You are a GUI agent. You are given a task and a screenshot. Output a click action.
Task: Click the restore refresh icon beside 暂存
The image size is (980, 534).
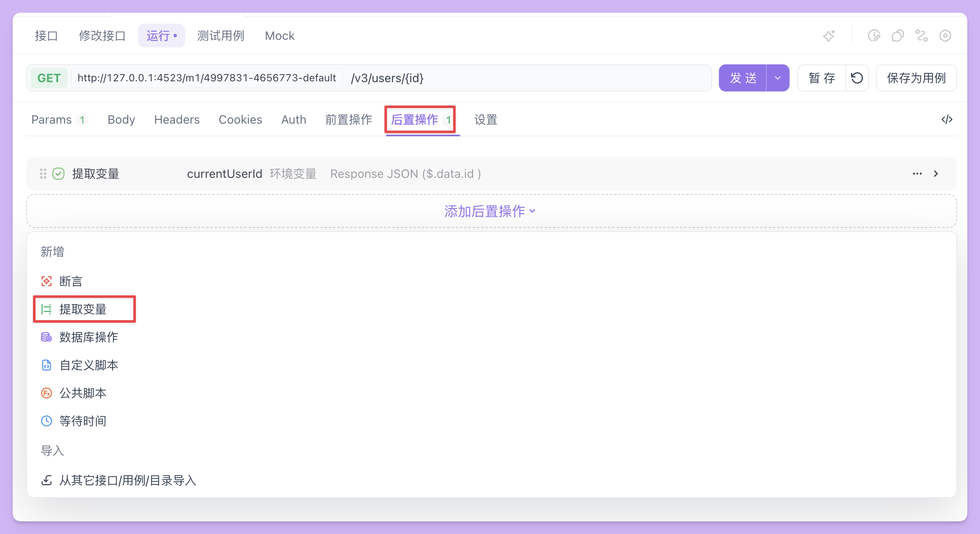pyautogui.click(x=857, y=78)
